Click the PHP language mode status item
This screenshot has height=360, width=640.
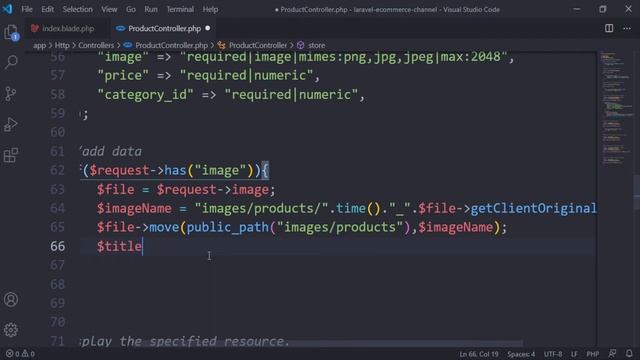(593, 354)
